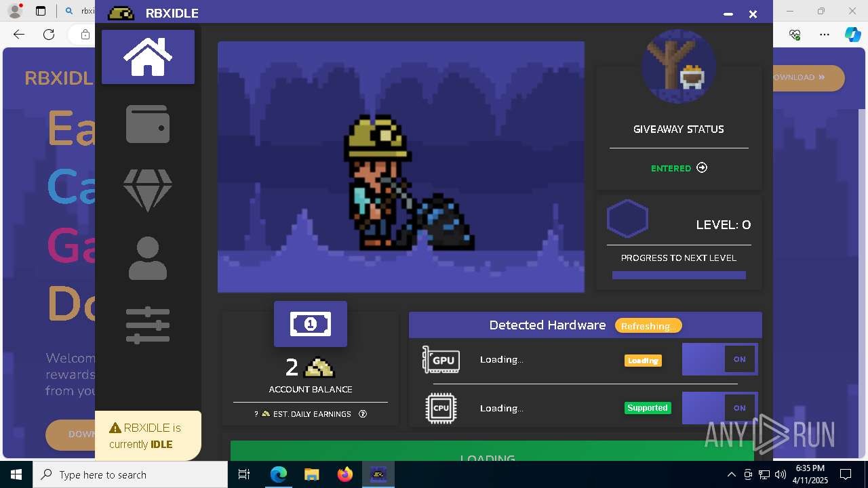The width and height of the screenshot is (868, 488).
Task: Reload the page in Edge browser
Action: pos(49,35)
